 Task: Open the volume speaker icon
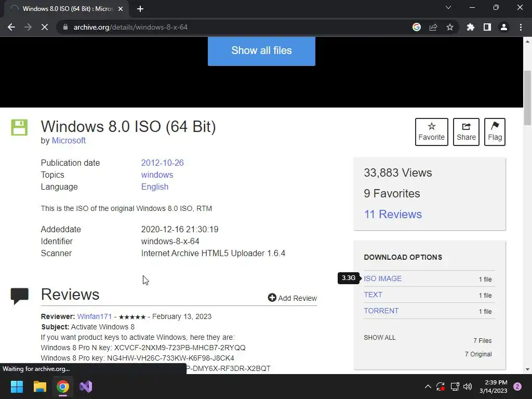pyautogui.click(x=468, y=387)
